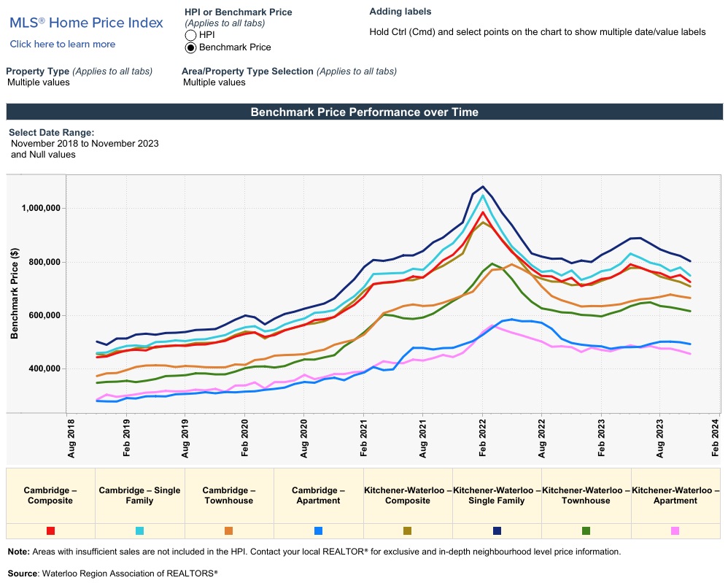This screenshot has width=728, height=583.
Task: Click the blue Cambridge Apartment legend swatch
Action: [x=318, y=531]
